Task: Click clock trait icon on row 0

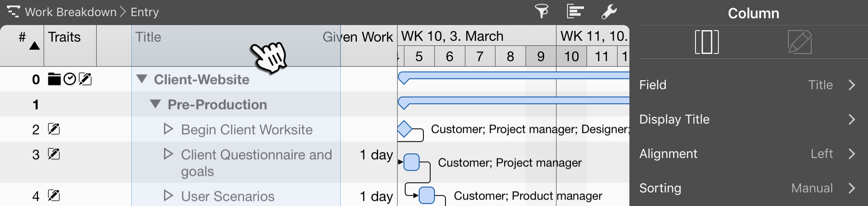Action: [x=70, y=79]
